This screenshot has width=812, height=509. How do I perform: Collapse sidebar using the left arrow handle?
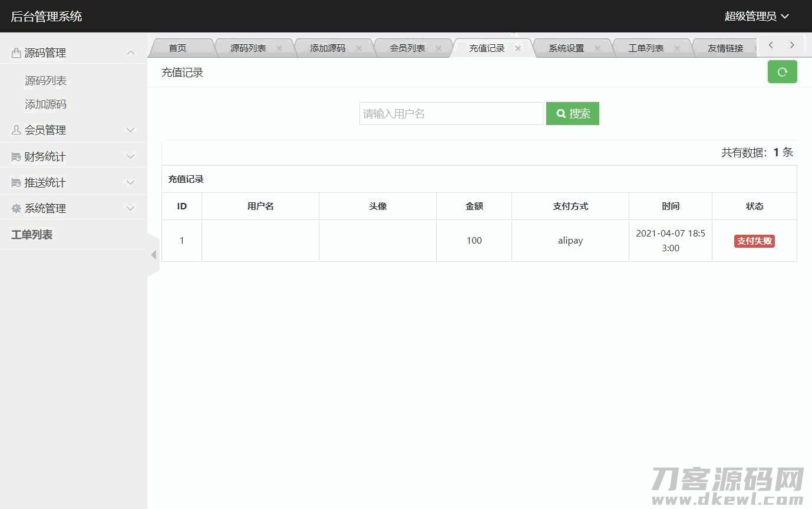(153, 255)
